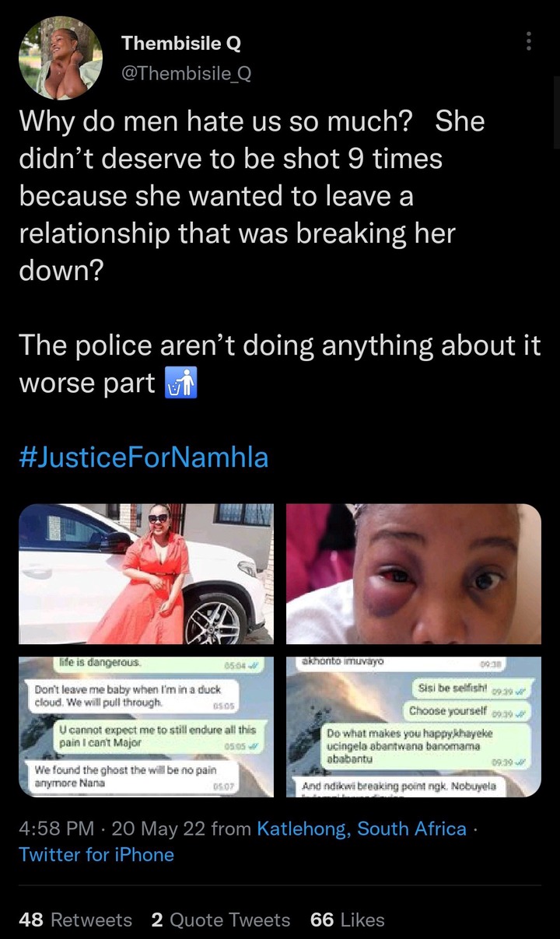Show the 2 Quote Tweets
Screen dimensions: 560x939
[x=221, y=920]
